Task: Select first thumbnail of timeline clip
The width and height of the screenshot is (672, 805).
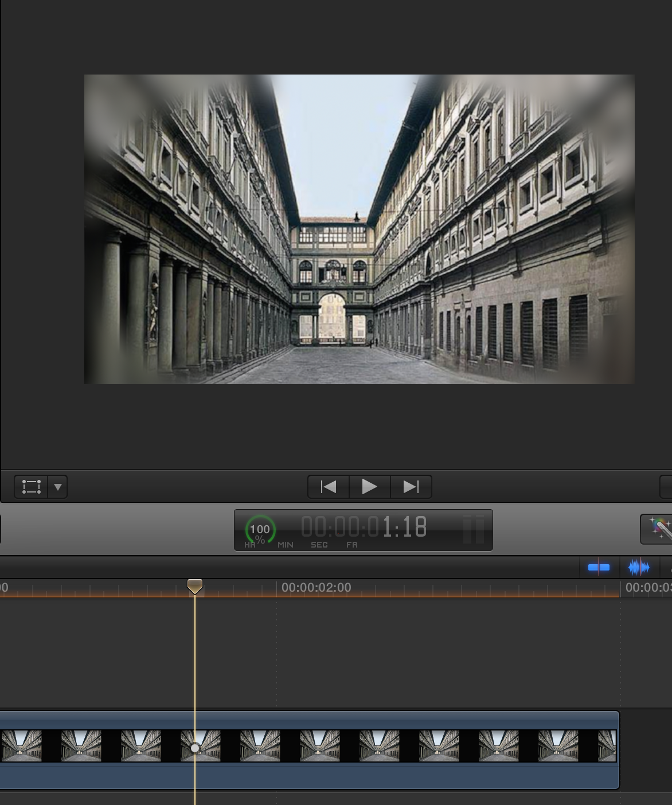Action: pos(21,745)
